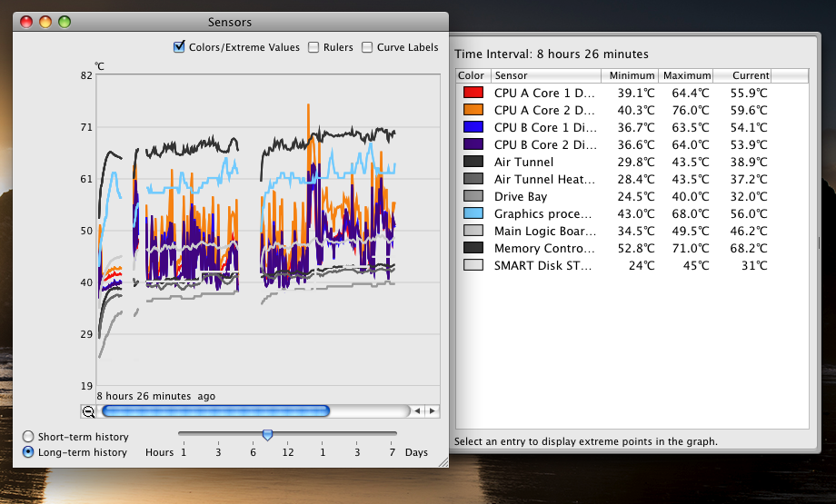The width and height of the screenshot is (836, 504).
Task: Click the Memory Controller color swatch
Action: [x=473, y=248]
